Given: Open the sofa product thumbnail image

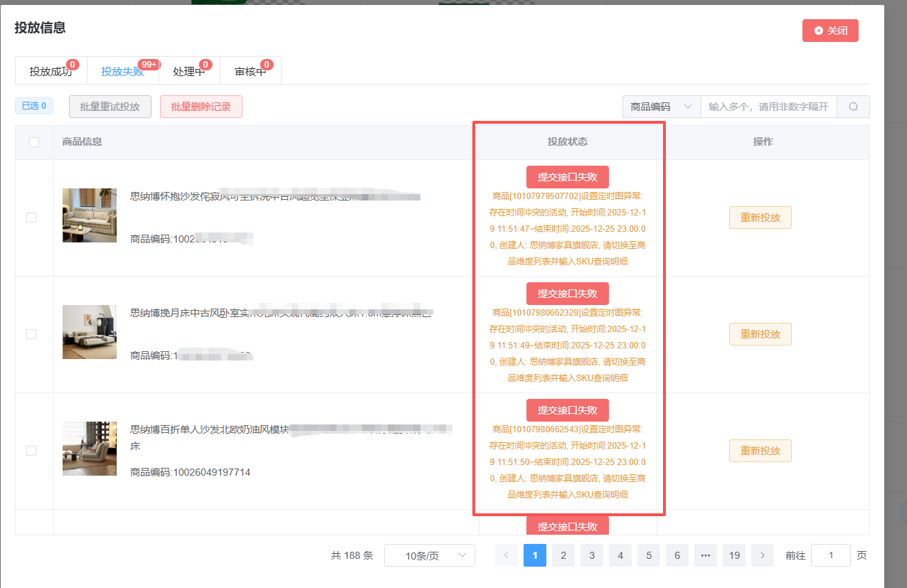Looking at the screenshot, I should tap(90, 215).
